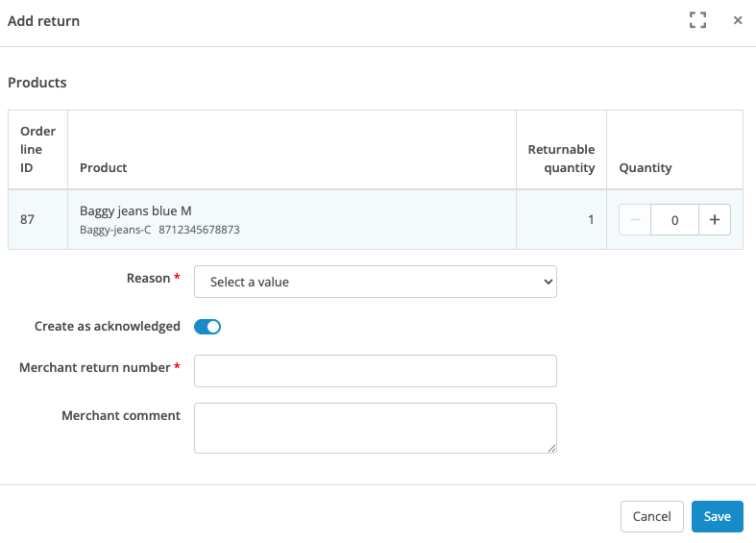This screenshot has width=756, height=543.
Task: Decrease quantity with the minus button
Action: click(x=635, y=220)
